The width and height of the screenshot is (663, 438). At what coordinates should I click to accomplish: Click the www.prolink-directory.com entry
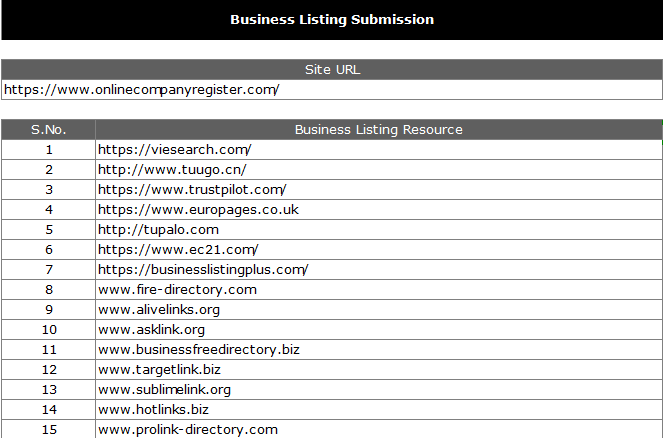187,430
